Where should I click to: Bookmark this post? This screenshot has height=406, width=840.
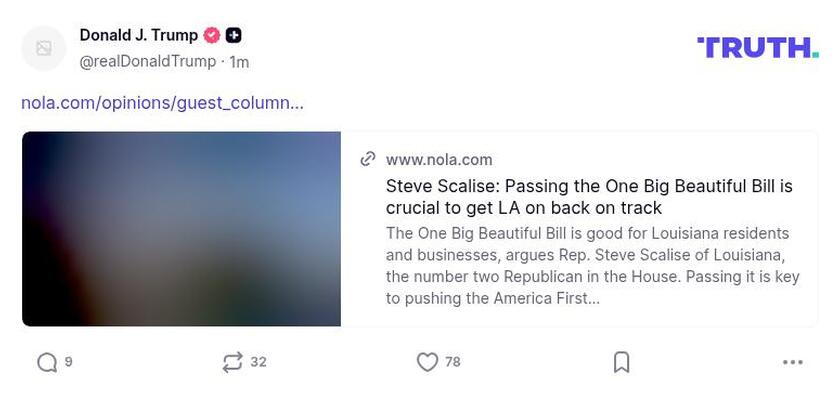[621, 362]
